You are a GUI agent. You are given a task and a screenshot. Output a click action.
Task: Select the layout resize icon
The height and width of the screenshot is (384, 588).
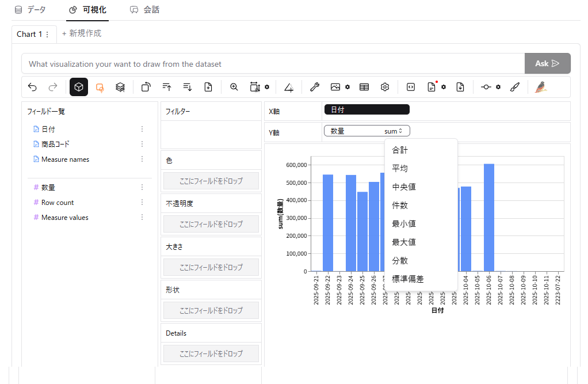(255, 87)
